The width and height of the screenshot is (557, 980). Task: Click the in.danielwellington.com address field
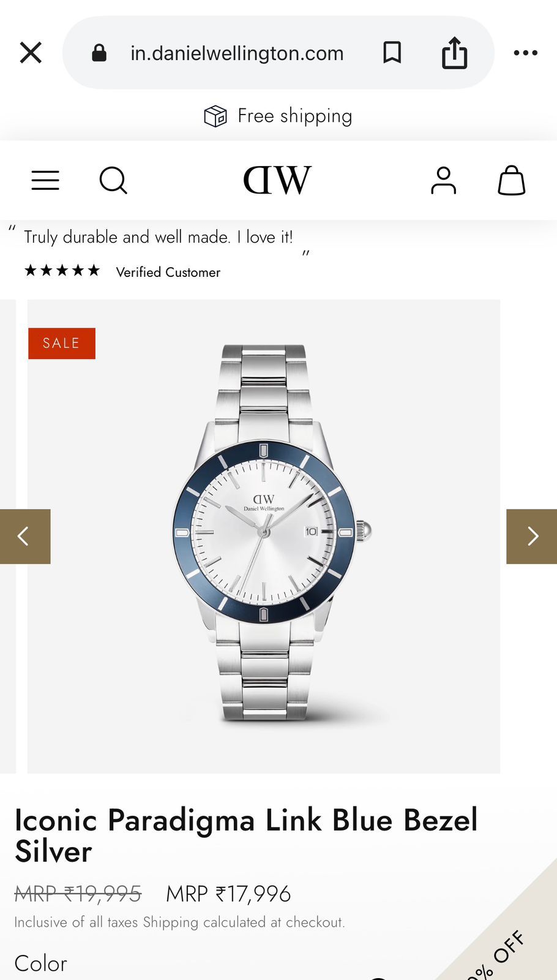tap(237, 53)
